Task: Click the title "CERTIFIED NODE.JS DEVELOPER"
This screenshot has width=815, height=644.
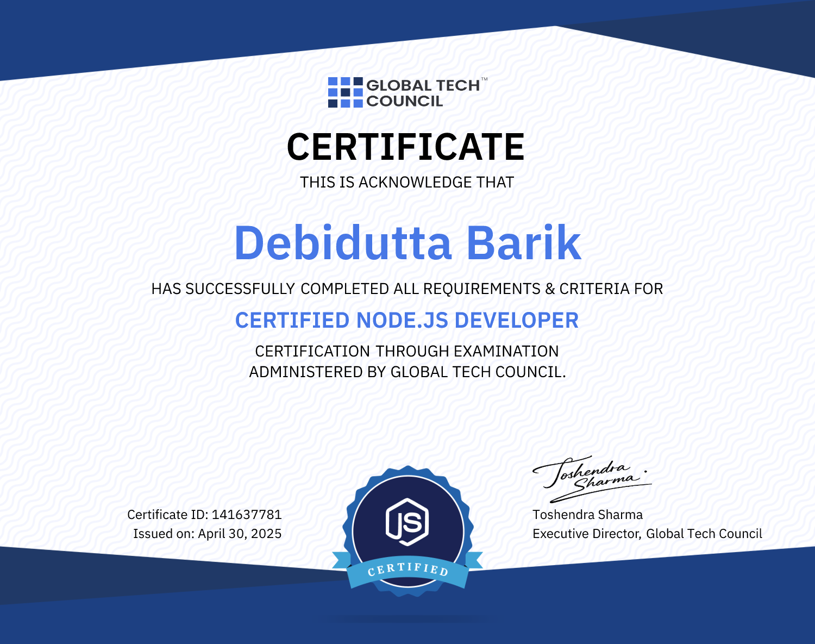Action: click(x=407, y=321)
